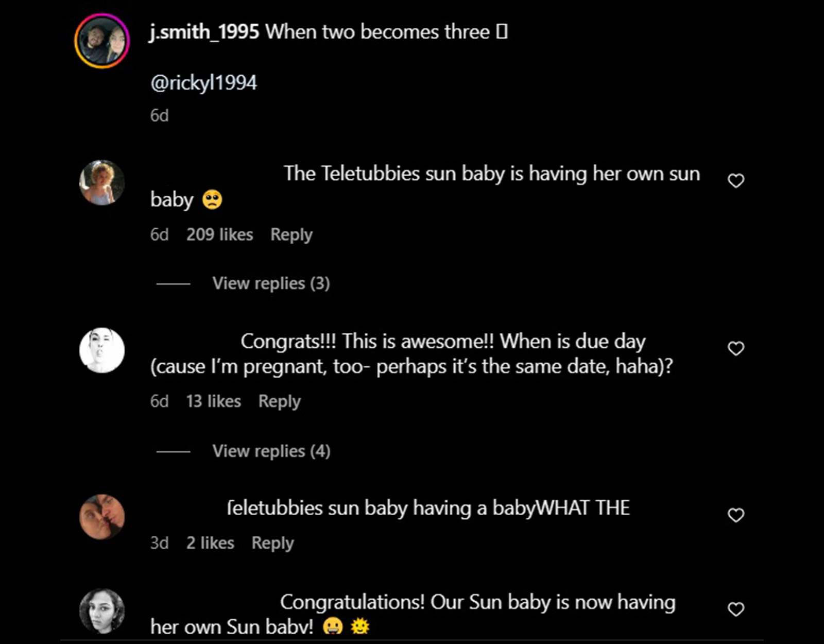Viewport: 824px width, 644px height.
Task: Reply to the 209-likes comment
Action: (291, 234)
